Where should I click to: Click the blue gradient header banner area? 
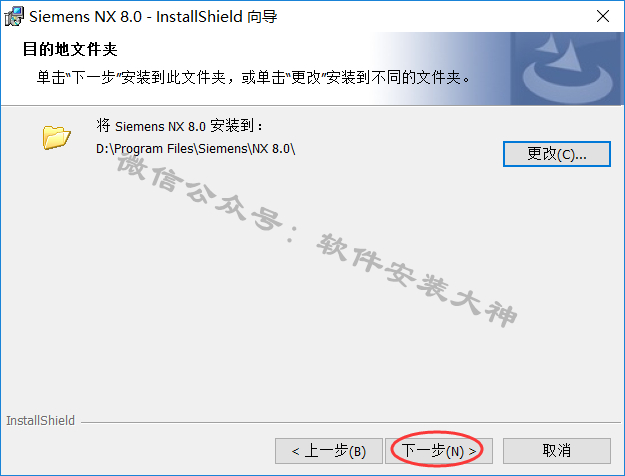pyautogui.click(x=312, y=69)
